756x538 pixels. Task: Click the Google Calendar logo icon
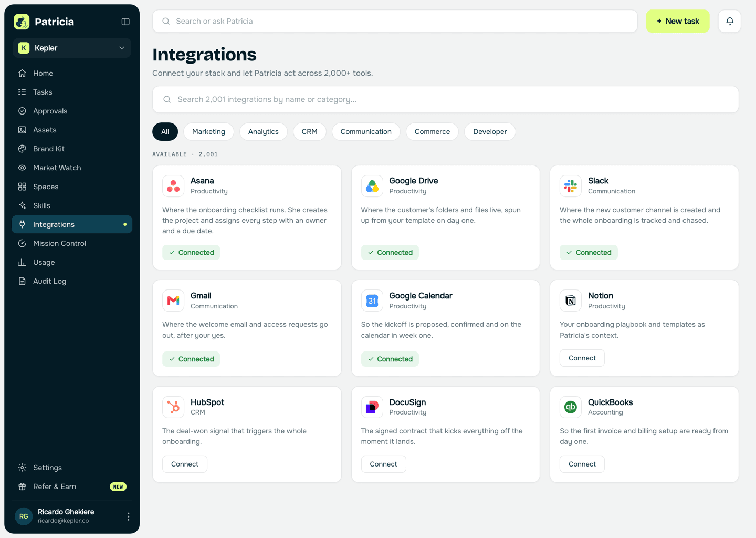tap(372, 301)
